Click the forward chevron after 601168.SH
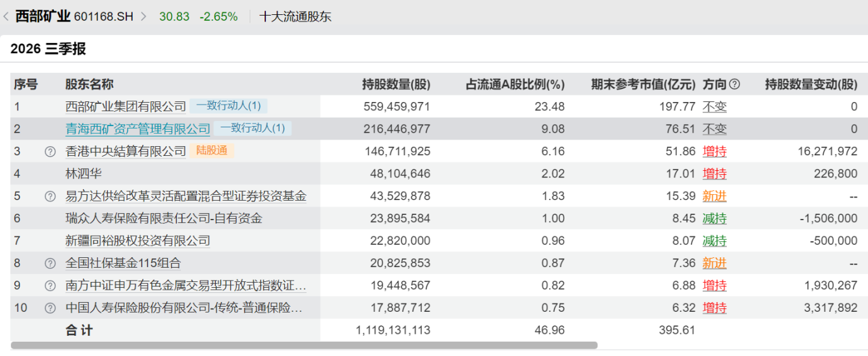The image size is (868, 356). coord(143,16)
